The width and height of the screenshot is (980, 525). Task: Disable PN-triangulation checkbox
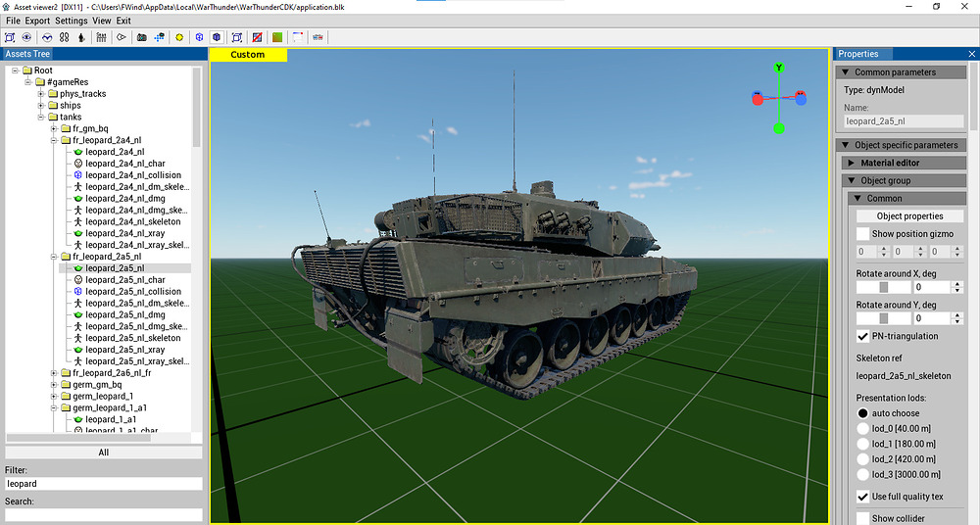[x=862, y=336]
